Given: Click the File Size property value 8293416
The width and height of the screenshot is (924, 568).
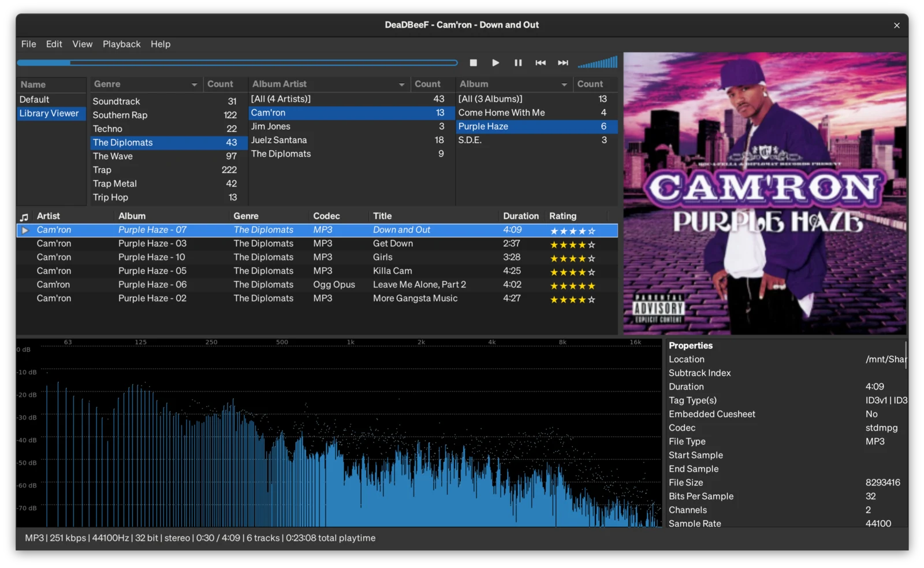Looking at the screenshot, I should click(x=882, y=483).
